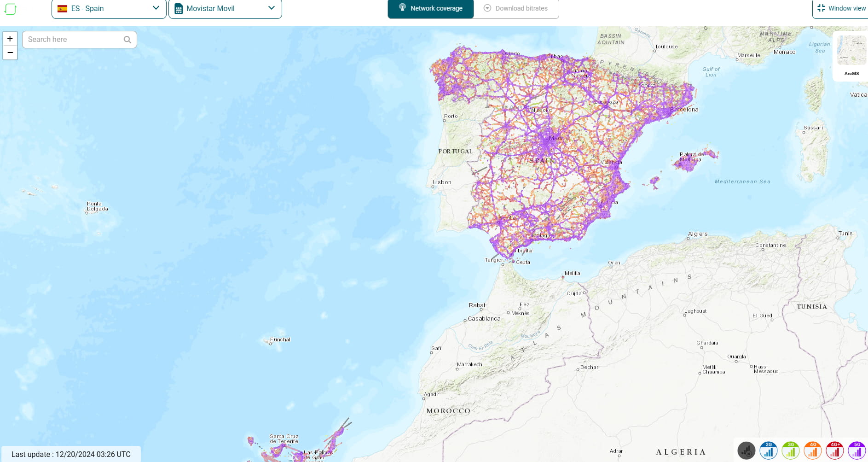This screenshot has width=868, height=462.
Task: Select the 5G coverage legend icon
Action: (x=856, y=450)
